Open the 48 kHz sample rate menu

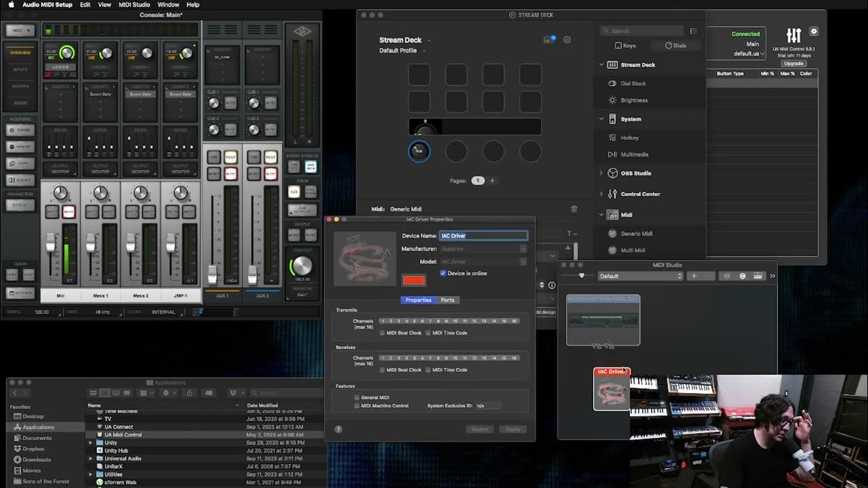point(102,312)
